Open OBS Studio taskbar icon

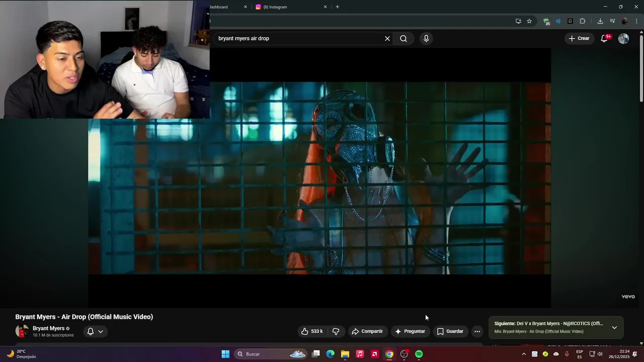tap(404, 354)
